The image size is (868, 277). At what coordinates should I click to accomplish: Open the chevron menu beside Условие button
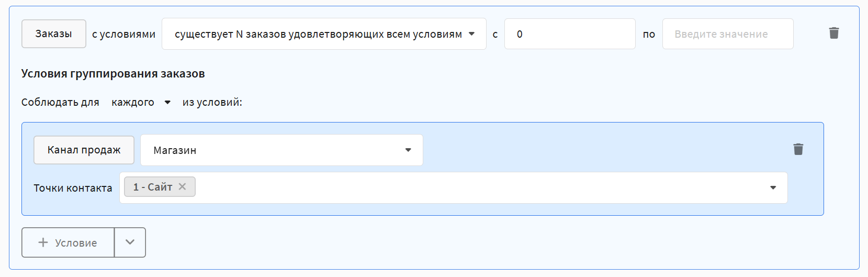[130, 242]
